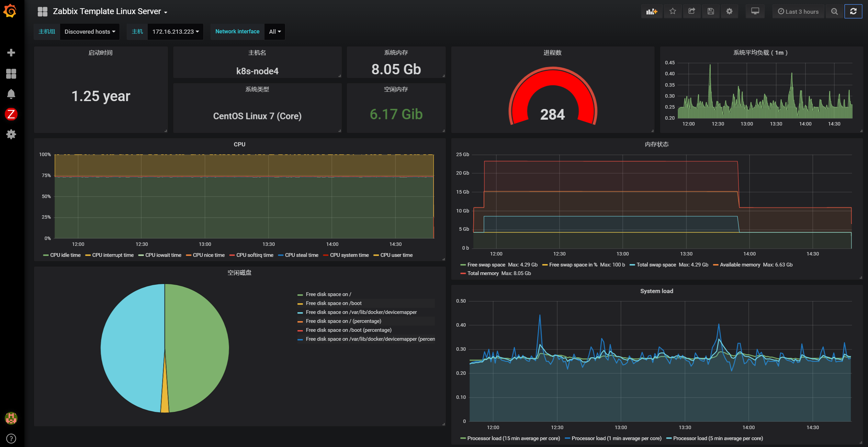Open Alerting bell in sidebar
The height and width of the screenshot is (447, 868).
tap(11, 94)
